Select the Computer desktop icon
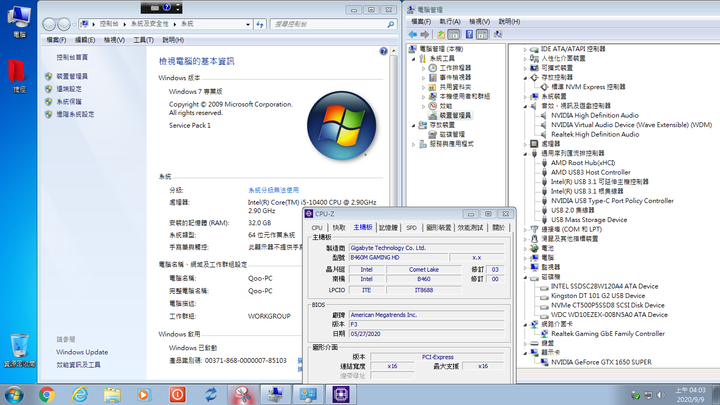This screenshot has width=720, height=405. [x=19, y=22]
